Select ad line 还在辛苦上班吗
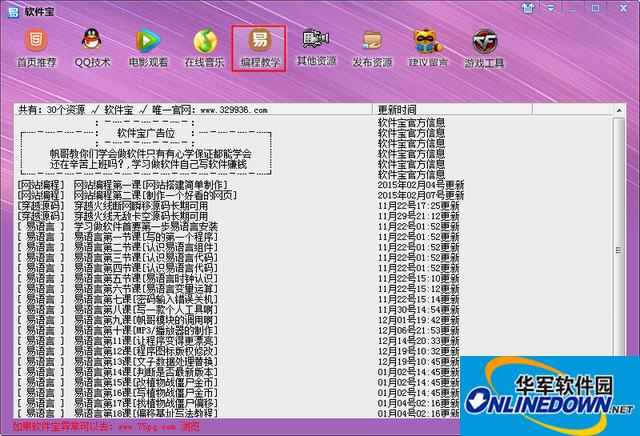Screen dimensions: 640x436 click(148, 164)
